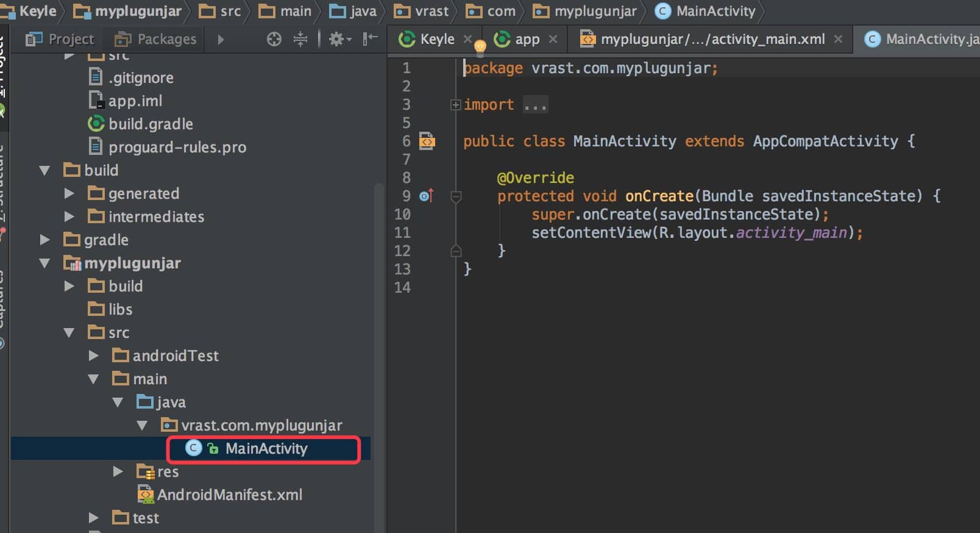This screenshot has height=533, width=980.
Task: Open .gitignore file in tree
Action: click(131, 77)
